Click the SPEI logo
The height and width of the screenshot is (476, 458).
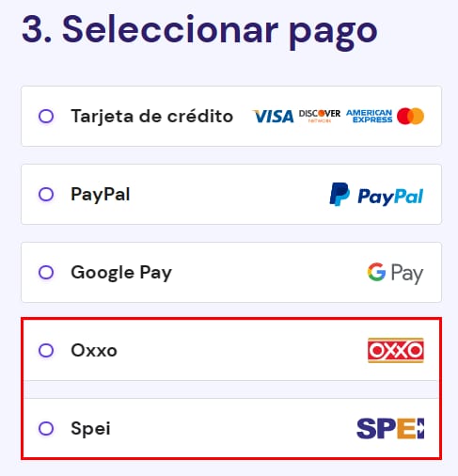point(390,428)
